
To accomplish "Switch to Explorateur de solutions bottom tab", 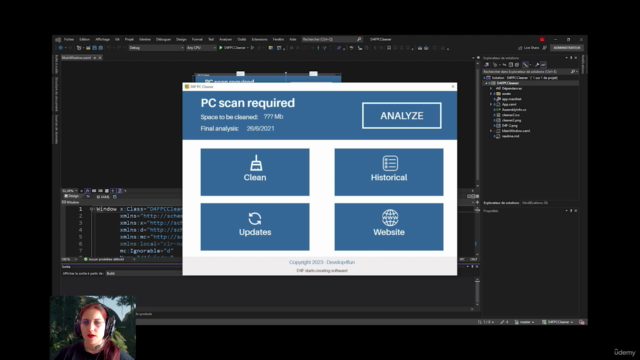I will (501, 203).
